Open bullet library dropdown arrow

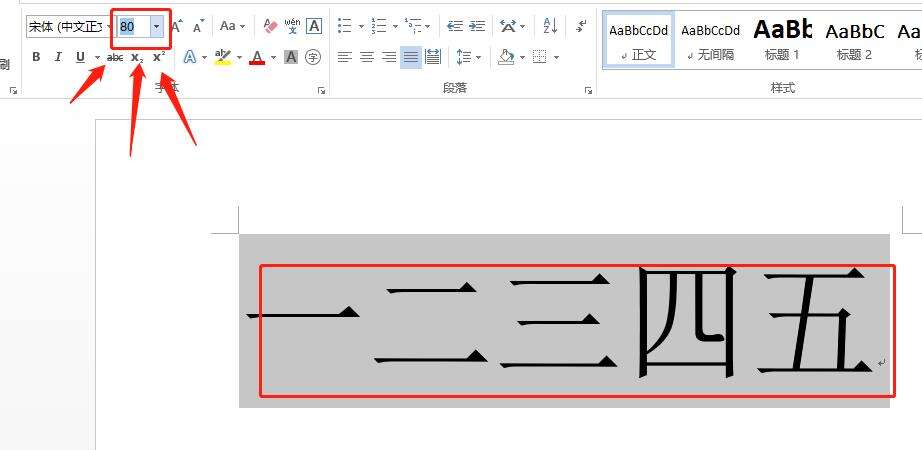361,26
